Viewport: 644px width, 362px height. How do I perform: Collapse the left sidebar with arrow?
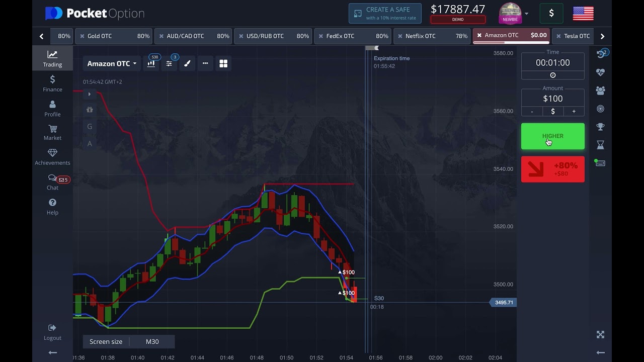52,352
